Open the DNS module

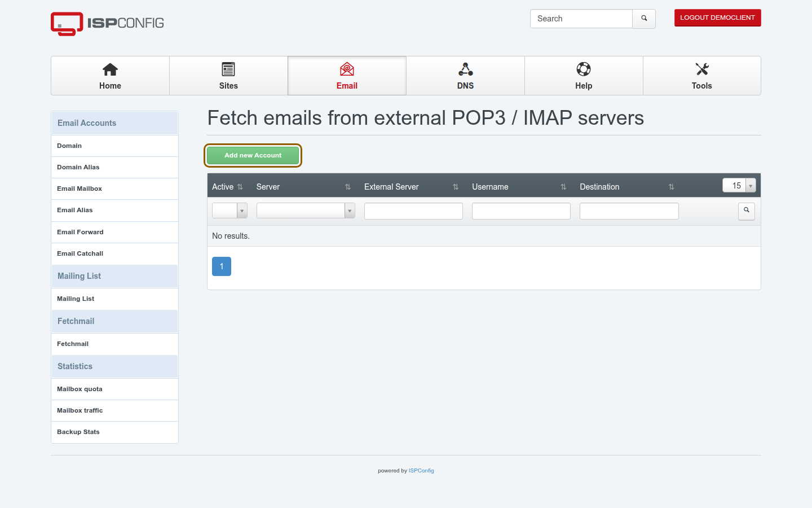465,76
